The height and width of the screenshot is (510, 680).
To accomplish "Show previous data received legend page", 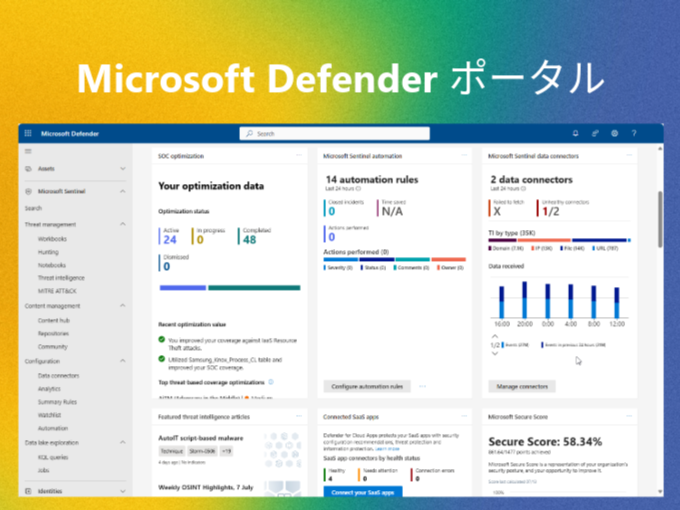I will [495, 336].
